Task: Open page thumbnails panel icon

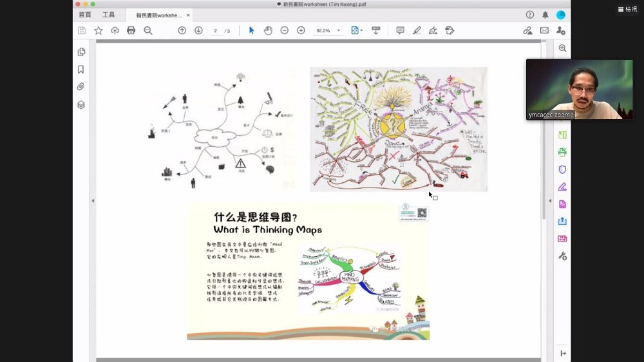Action: click(81, 52)
